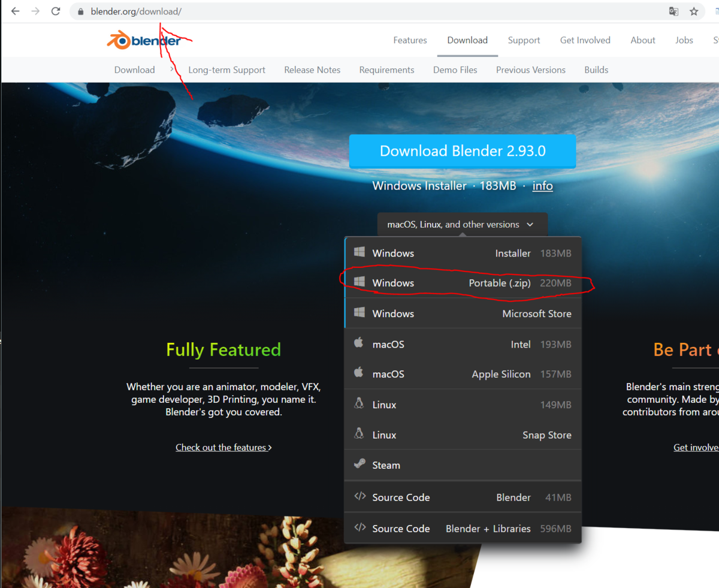Click the code icon beside Source Code Blender 41MB
This screenshot has height=588, width=719.
(x=359, y=496)
